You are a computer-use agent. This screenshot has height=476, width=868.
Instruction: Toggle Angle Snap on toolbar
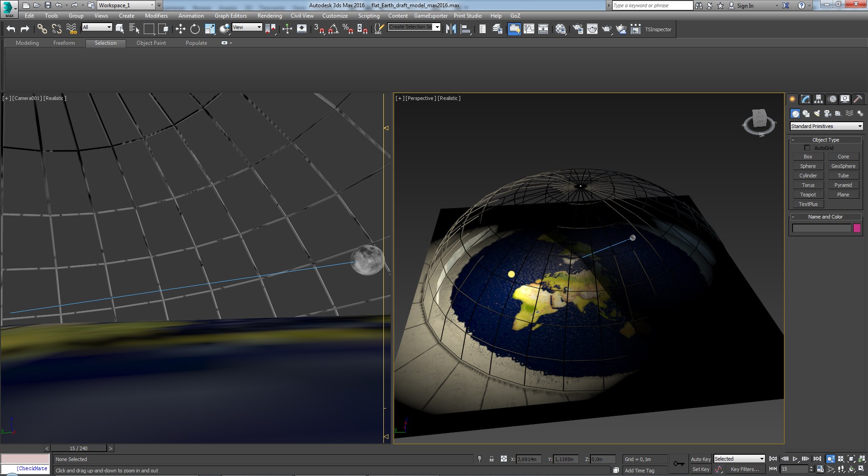tap(334, 29)
